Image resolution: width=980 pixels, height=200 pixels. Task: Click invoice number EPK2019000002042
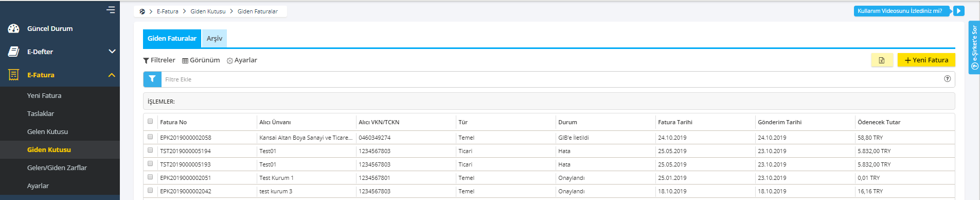(186, 191)
